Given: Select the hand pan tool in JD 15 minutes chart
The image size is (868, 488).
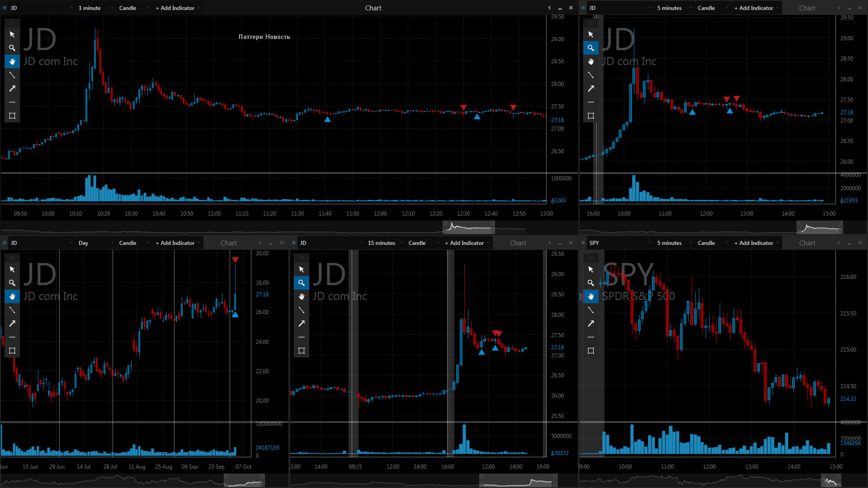Looking at the screenshot, I should 302,296.
